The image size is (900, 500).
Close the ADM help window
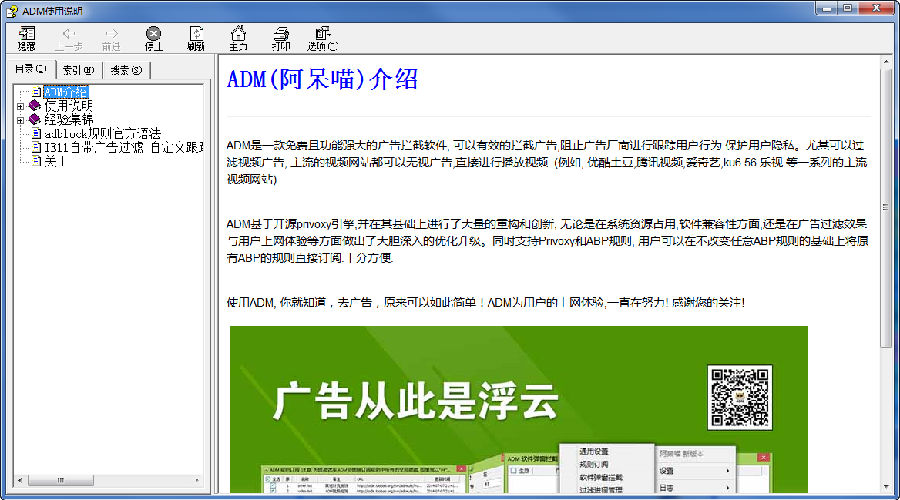pos(876,8)
